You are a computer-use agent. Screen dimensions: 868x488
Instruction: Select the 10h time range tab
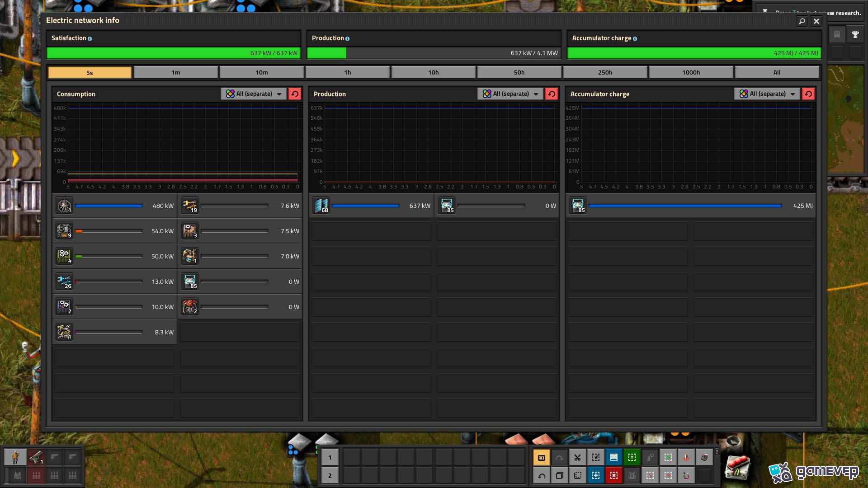pos(433,72)
